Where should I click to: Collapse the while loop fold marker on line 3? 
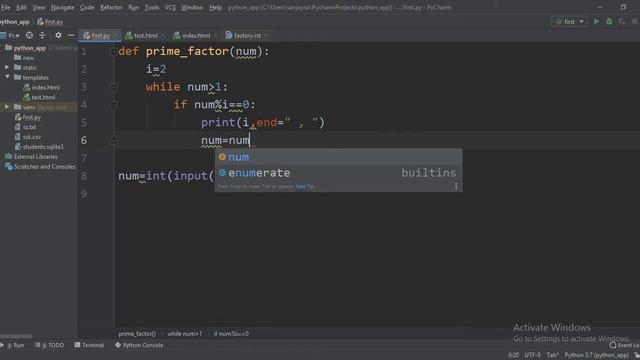point(113,87)
